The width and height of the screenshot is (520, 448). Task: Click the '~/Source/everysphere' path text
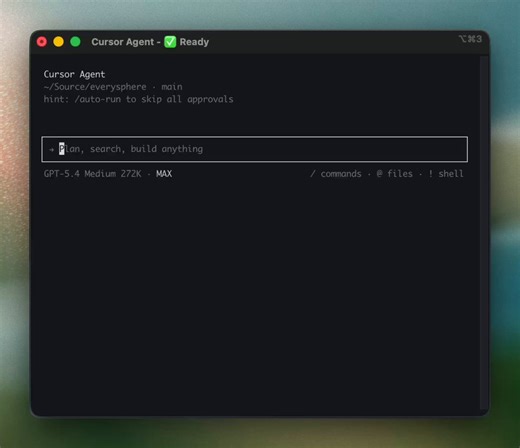[x=95, y=87]
